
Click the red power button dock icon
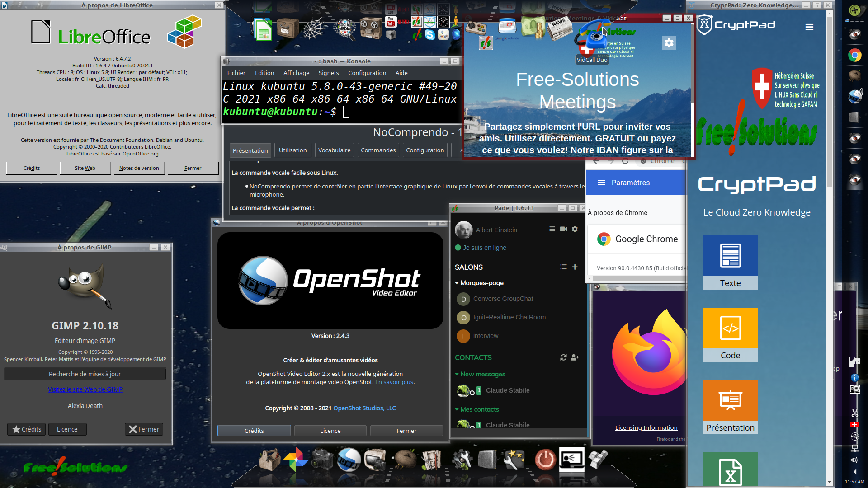[545, 460]
